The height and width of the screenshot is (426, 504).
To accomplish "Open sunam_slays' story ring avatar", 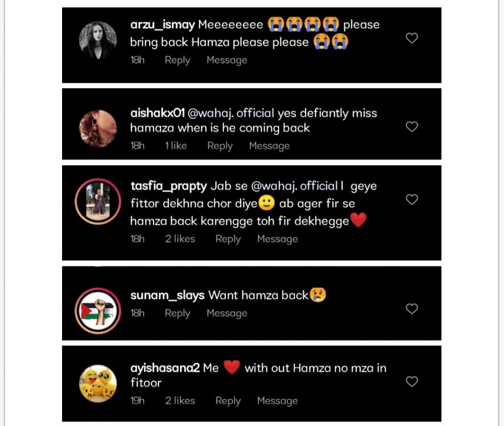I will coord(98,311).
